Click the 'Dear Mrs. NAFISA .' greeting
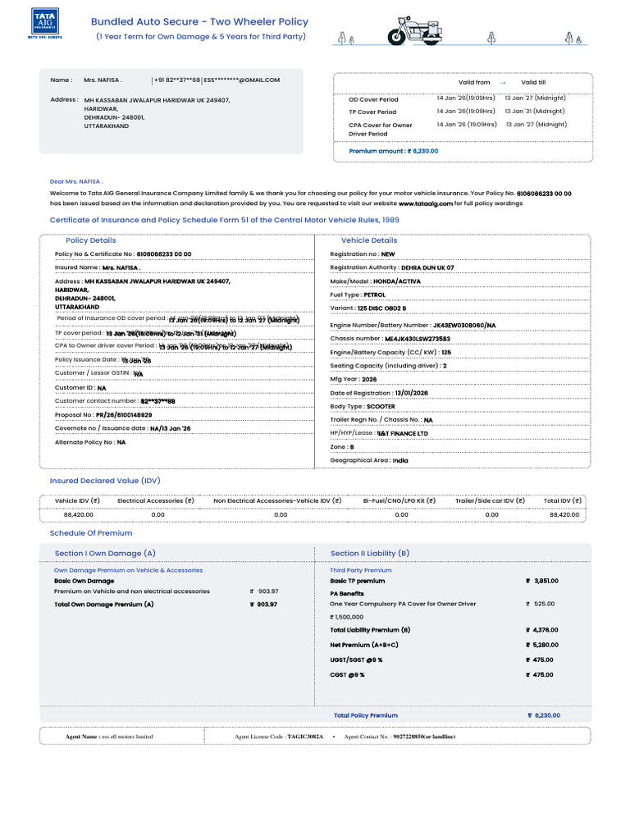This screenshot has height=840, width=630. click(x=76, y=181)
